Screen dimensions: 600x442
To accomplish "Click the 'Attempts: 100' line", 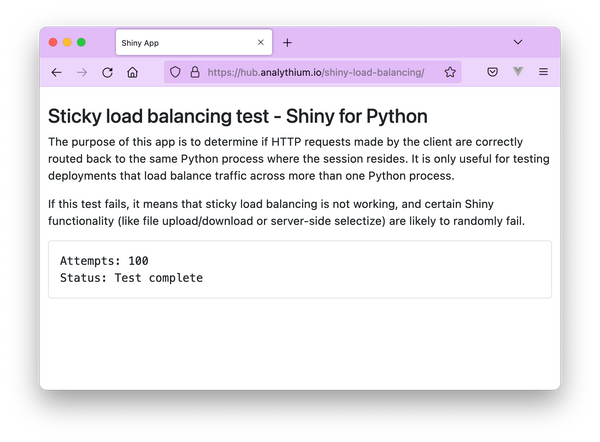I will coord(104,261).
